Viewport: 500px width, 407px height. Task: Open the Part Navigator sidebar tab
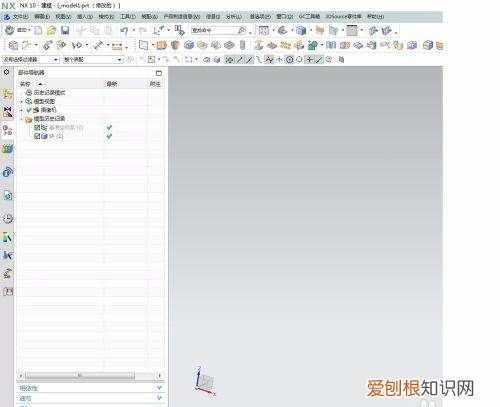[7, 130]
